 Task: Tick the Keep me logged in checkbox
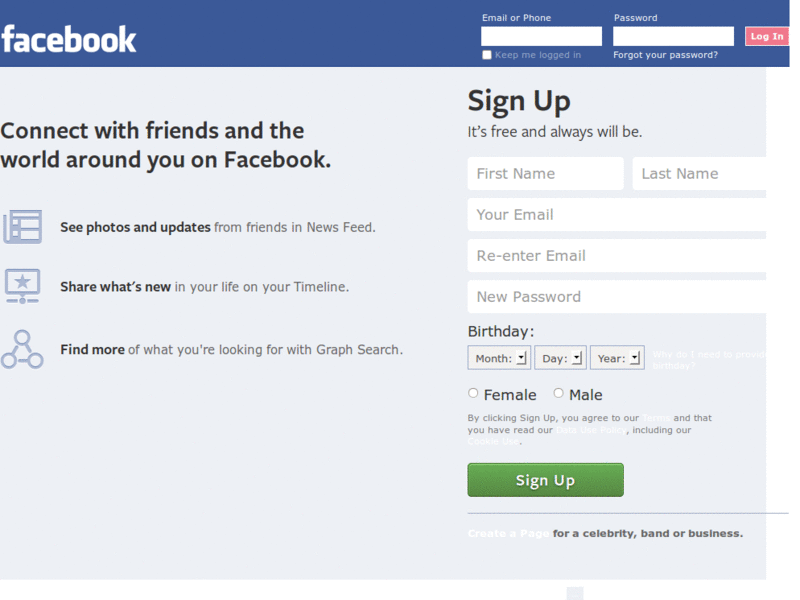tap(487, 55)
